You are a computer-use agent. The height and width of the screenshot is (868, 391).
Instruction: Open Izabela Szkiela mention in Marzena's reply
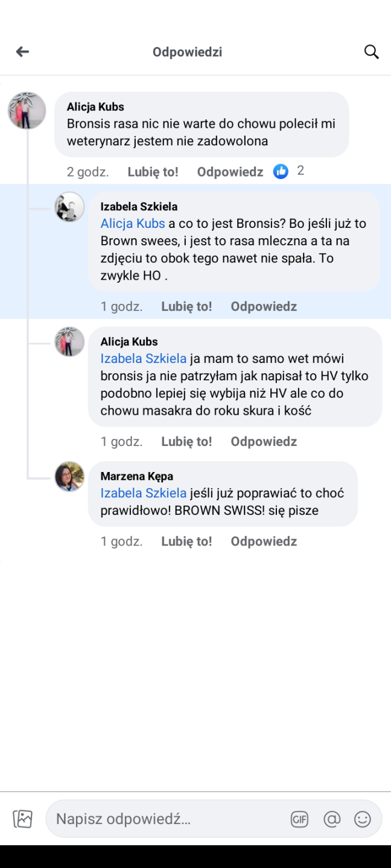click(x=144, y=493)
